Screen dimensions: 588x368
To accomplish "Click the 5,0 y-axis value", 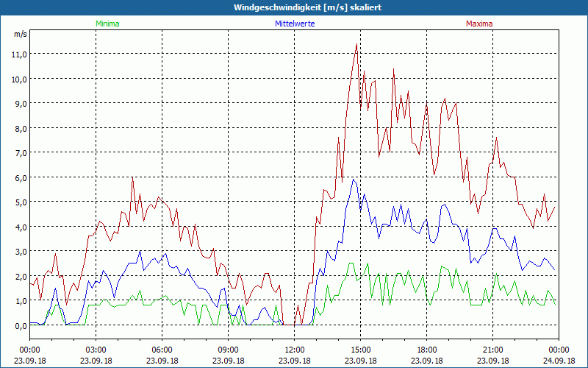I will coord(18,202).
